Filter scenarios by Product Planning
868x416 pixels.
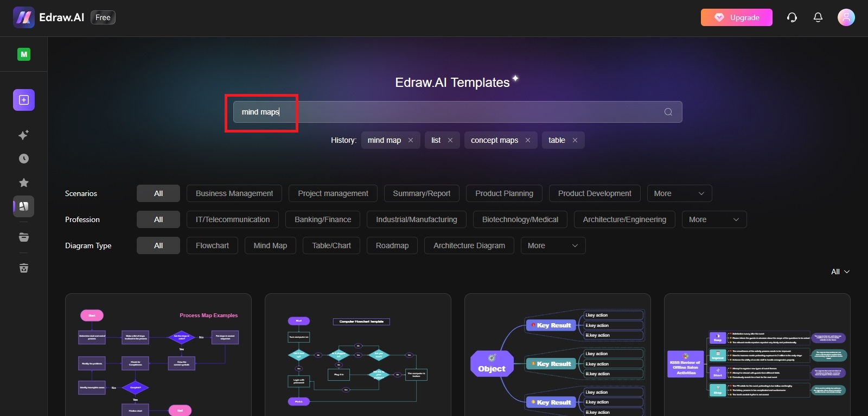(x=505, y=193)
